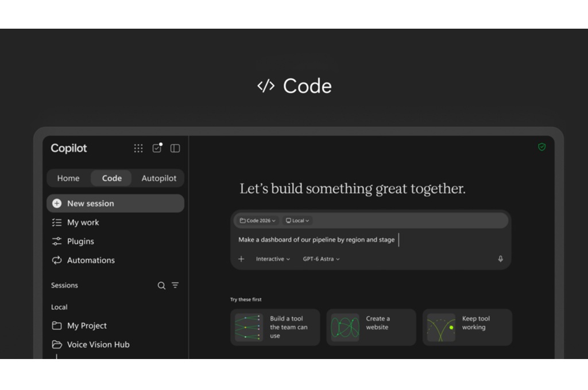
Task: Open the Local environment dropdown
Action: click(x=297, y=221)
